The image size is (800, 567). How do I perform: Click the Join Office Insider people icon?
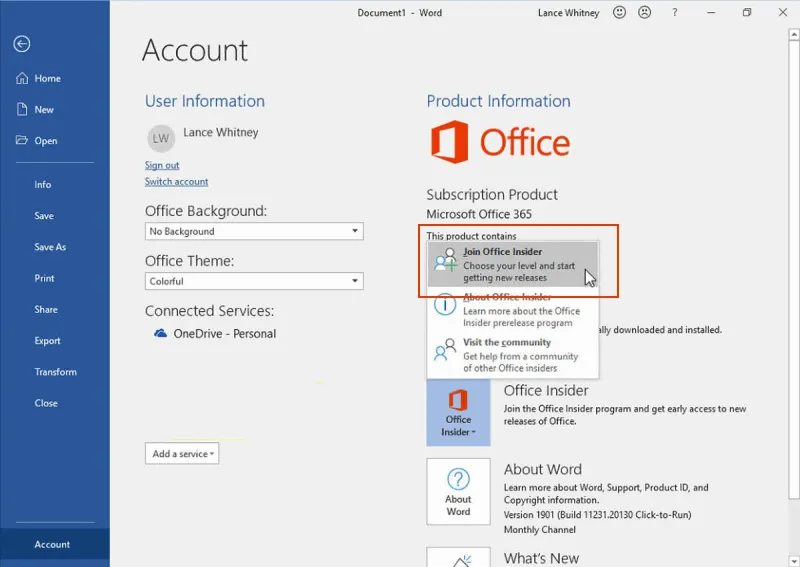point(446,260)
